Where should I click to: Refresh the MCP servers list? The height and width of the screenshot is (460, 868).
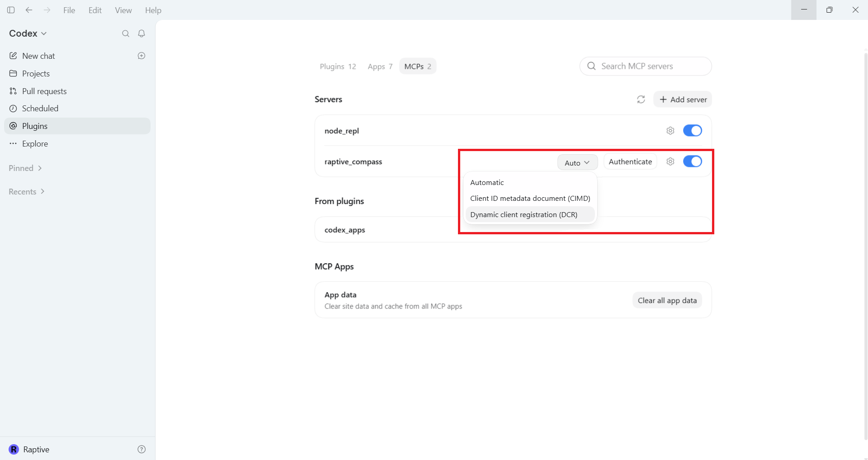[x=641, y=100]
